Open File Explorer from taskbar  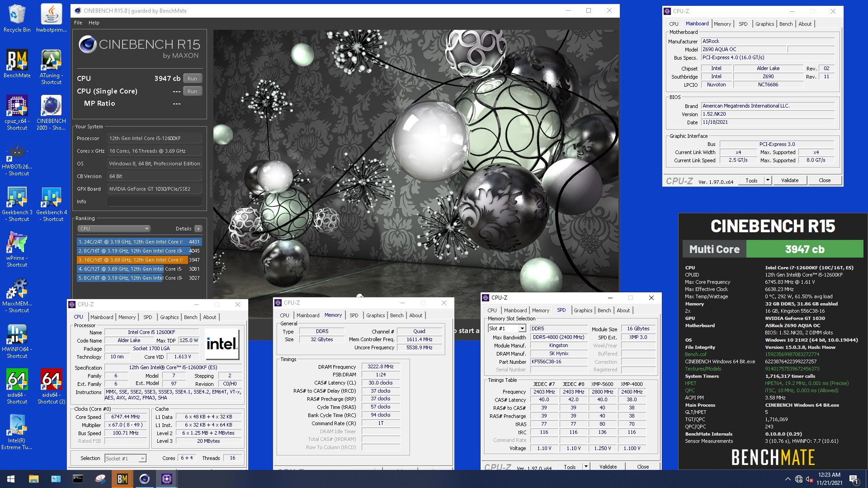[x=33, y=479]
